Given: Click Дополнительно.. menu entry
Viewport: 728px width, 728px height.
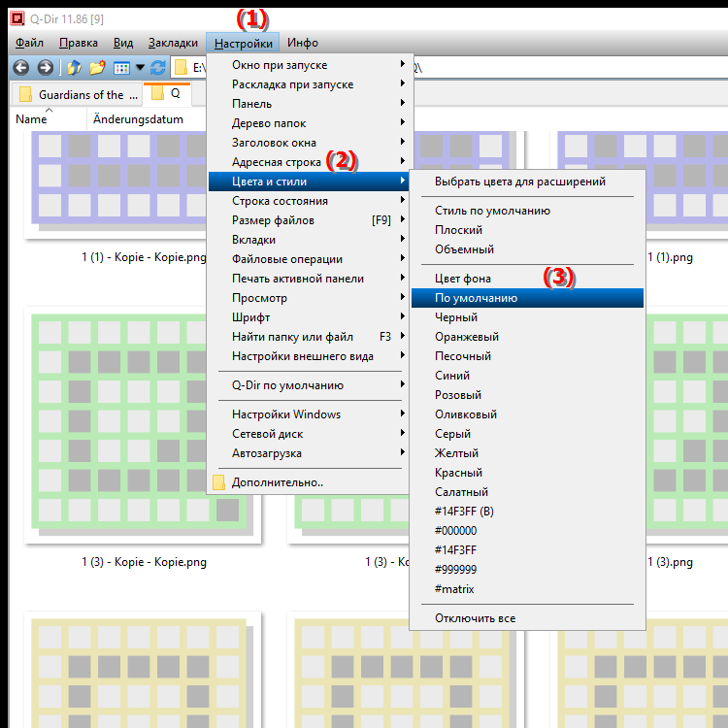Looking at the screenshot, I should [x=309, y=482].
